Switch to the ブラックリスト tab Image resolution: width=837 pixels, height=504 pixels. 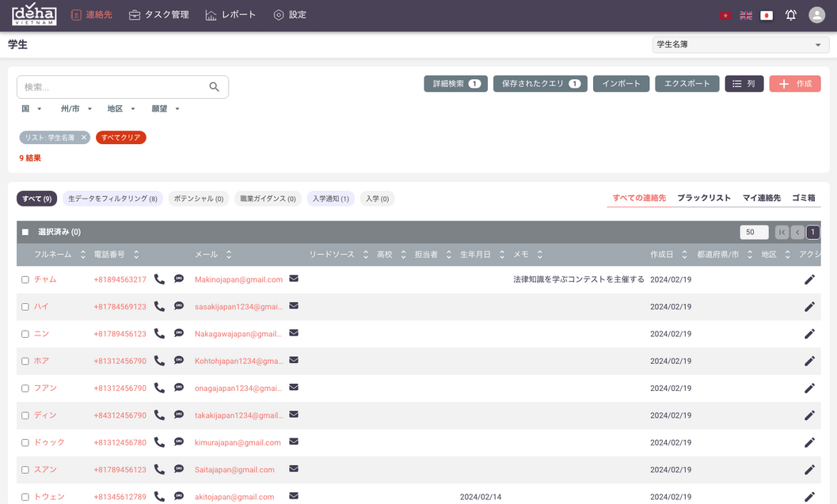(x=703, y=198)
